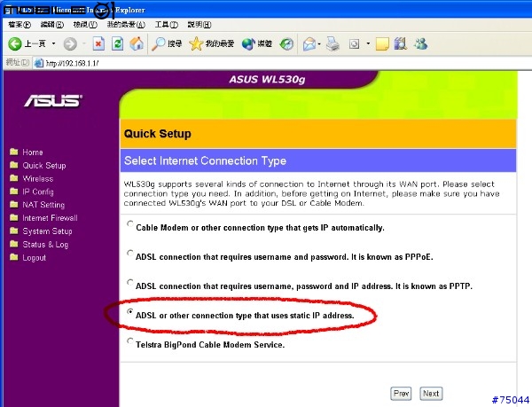Click the yellow note Discuss icon
The image size is (532, 407).
click(x=382, y=43)
